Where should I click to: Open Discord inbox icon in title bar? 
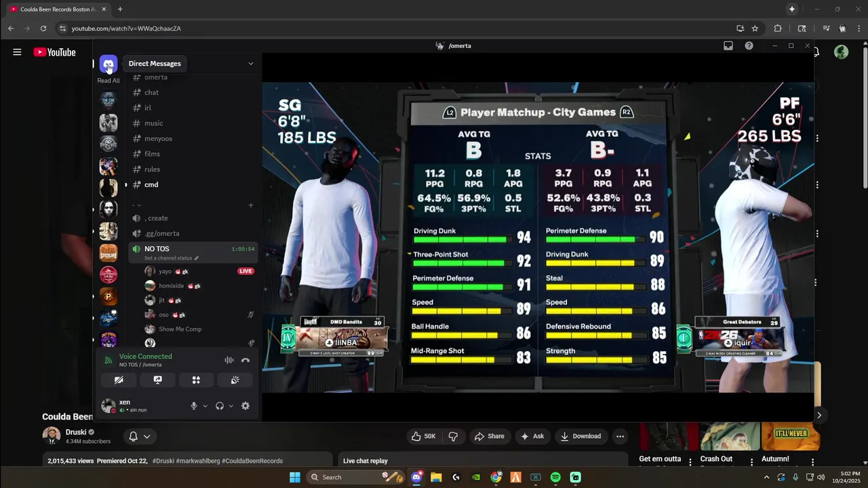click(x=728, y=46)
